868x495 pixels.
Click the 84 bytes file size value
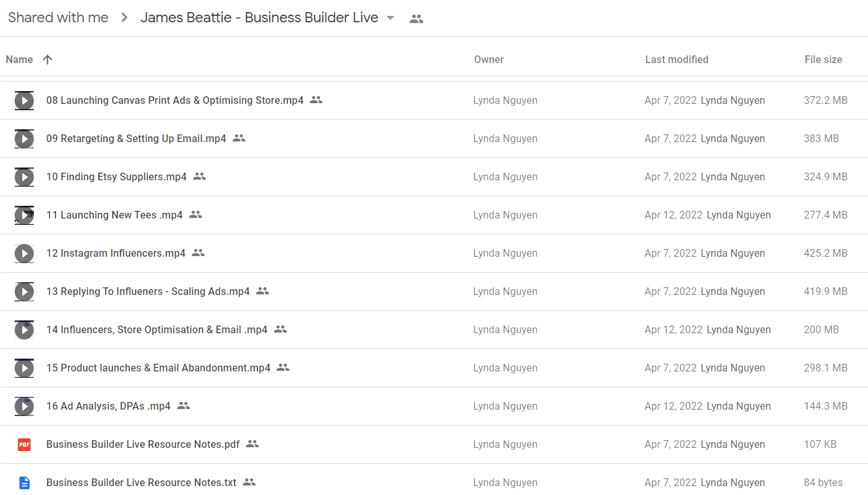point(823,482)
